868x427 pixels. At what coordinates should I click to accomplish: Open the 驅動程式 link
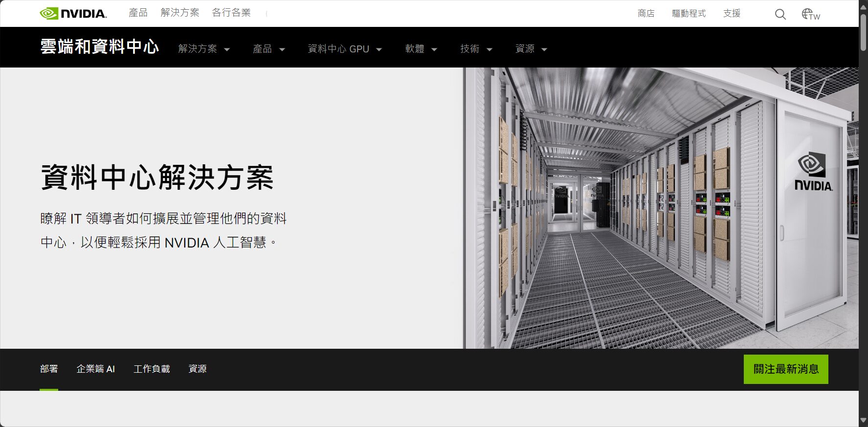point(689,13)
